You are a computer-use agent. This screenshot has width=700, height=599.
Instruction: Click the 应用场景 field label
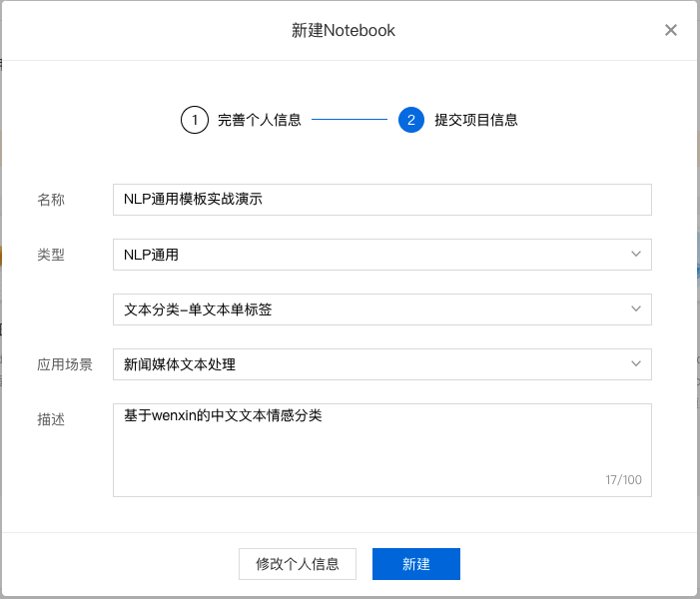65,364
